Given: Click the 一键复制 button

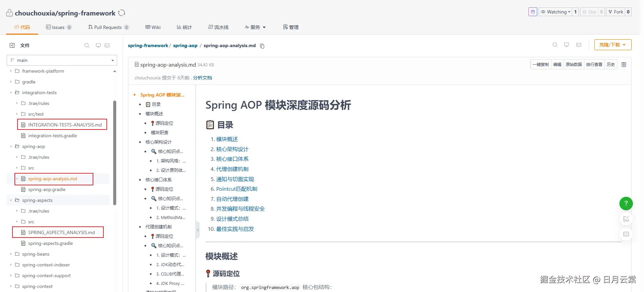Looking at the screenshot, I should click(x=541, y=65).
